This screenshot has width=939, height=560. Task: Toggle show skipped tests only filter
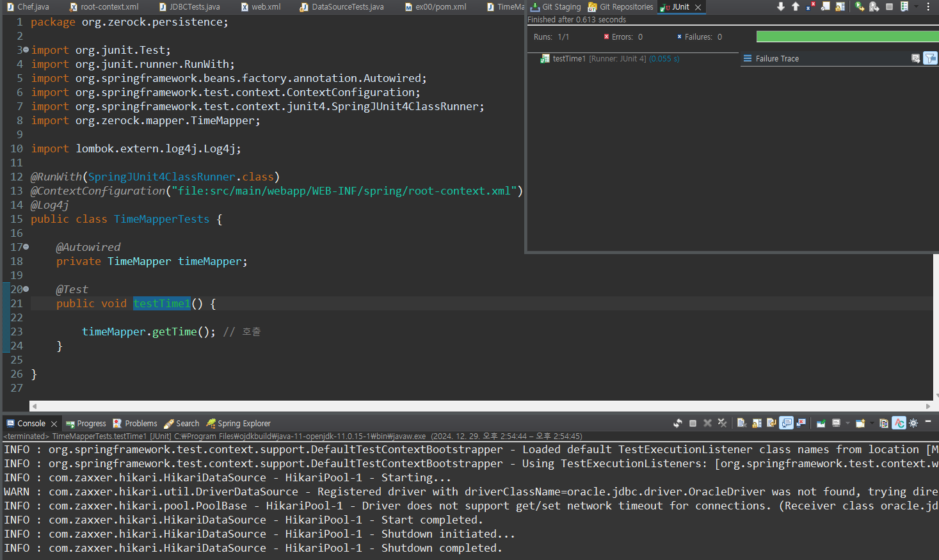tap(826, 6)
